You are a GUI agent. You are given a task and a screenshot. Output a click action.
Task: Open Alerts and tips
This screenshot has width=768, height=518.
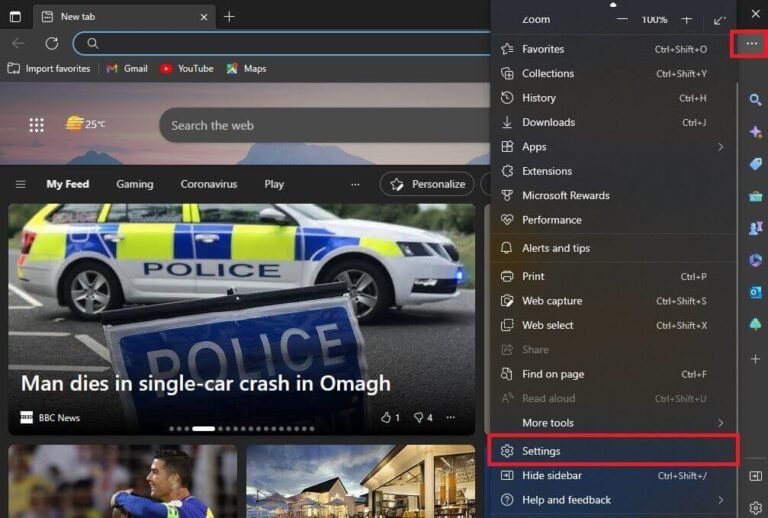point(613,248)
